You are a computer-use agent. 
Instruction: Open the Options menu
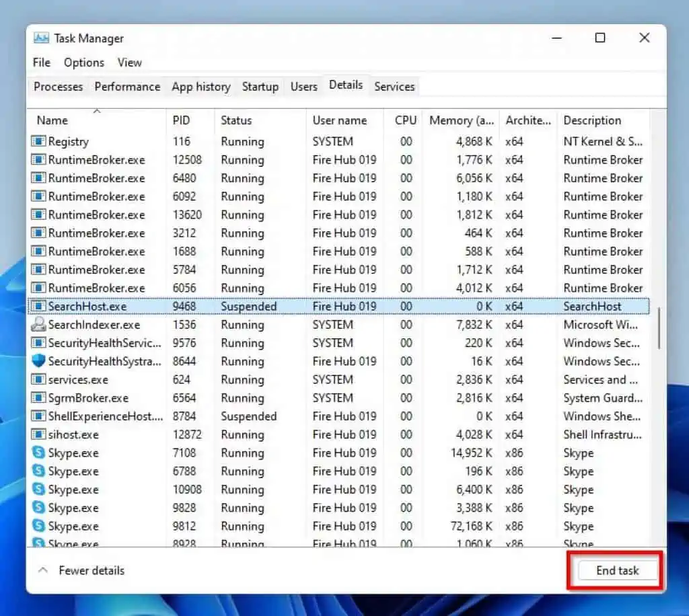point(83,62)
